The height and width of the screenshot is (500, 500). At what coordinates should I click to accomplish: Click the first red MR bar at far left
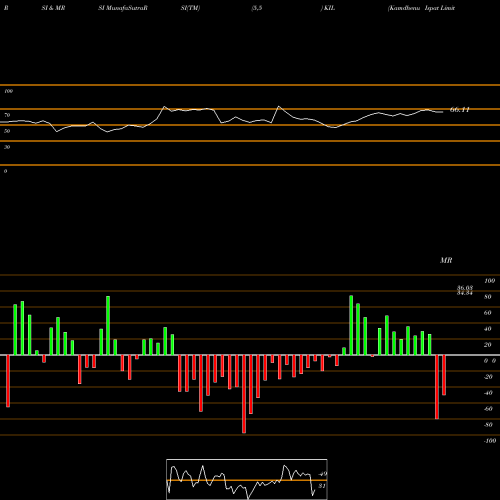coord(8,381)
